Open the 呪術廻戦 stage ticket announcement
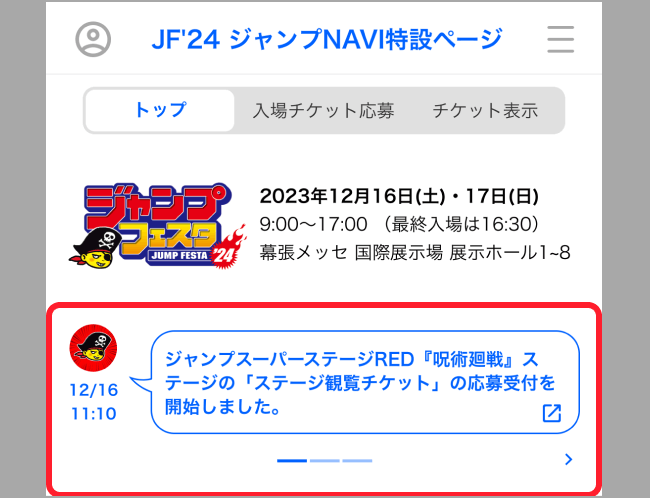 [365, 382]
